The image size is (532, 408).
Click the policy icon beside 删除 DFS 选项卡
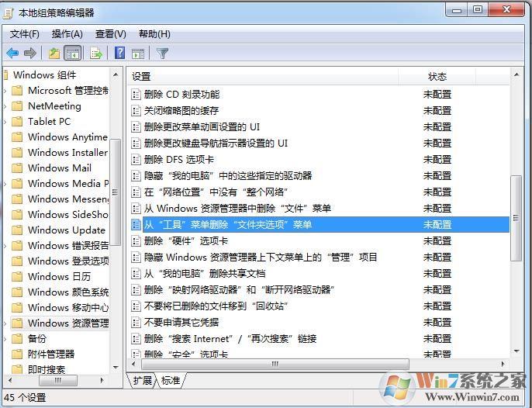[136, 160]
